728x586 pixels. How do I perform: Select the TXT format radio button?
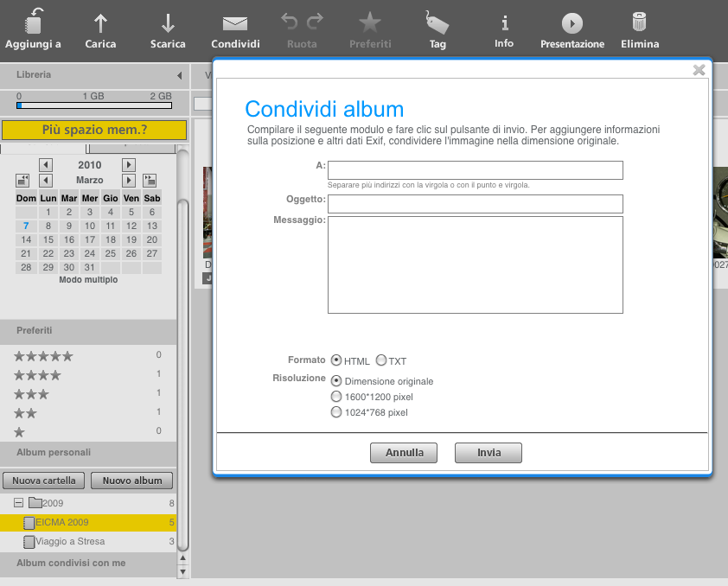(x=380, y=360)
